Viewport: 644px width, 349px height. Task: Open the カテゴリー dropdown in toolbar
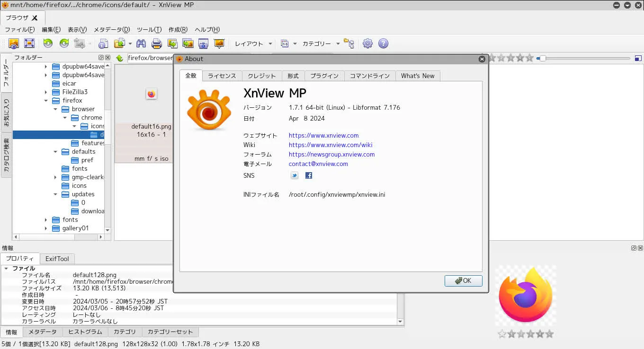click(x=338, y=44)
